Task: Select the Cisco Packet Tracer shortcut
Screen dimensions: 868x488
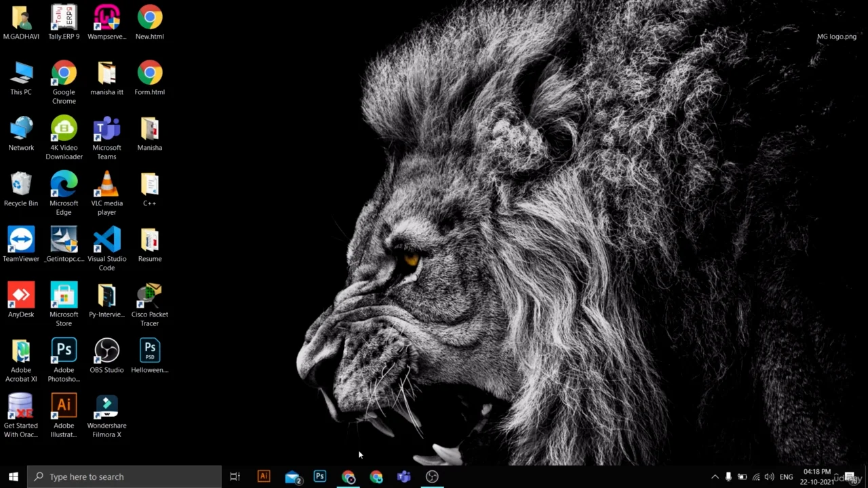Action: point(150,305)
